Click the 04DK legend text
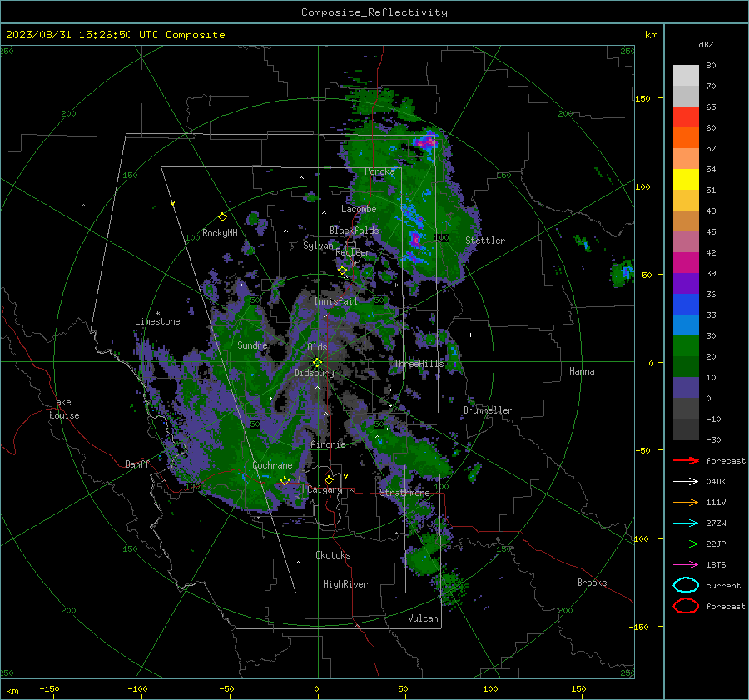The width and height of the screenshot is (749, 700). pyautogui.click(x=716, y=481)
